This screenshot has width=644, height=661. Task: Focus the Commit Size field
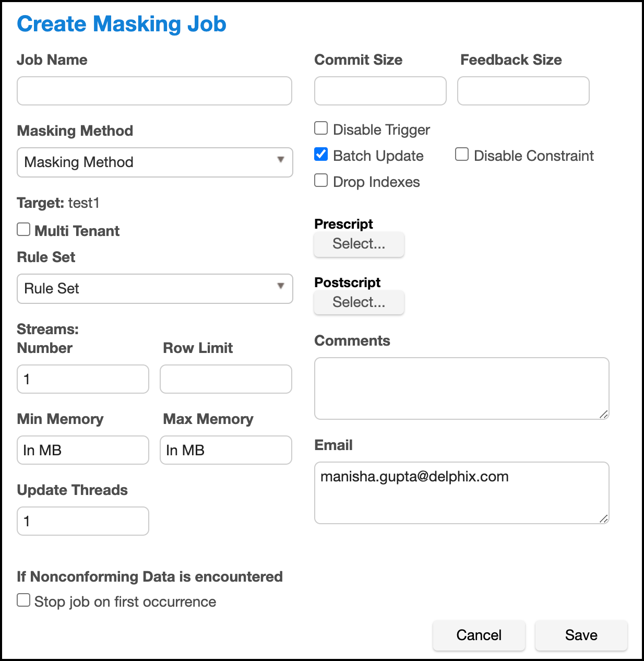pyautogui.click(x=380, y=91)
